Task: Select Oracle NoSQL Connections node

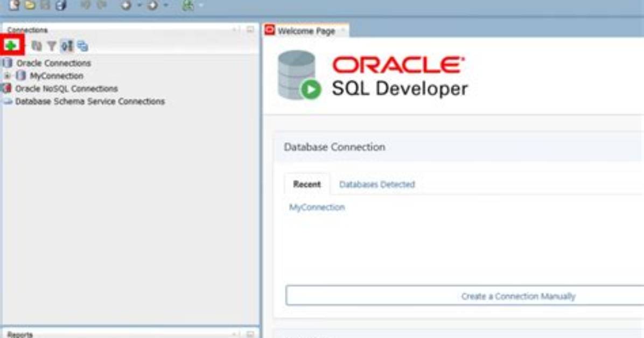Action: 66,88
